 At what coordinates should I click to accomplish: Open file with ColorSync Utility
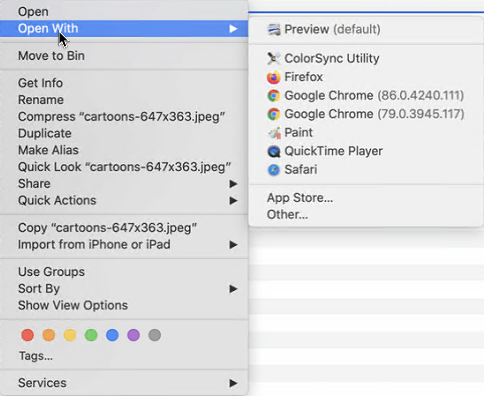pyautogui.click(x=366, y=59)
